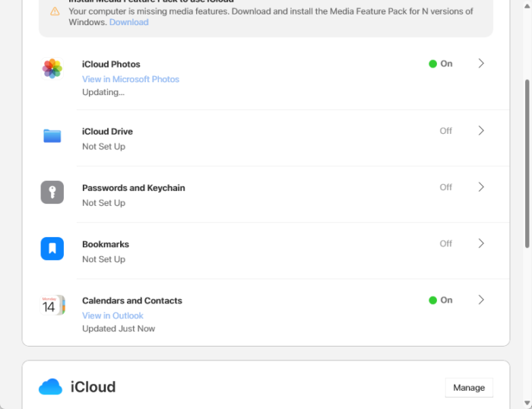Expand iCloud Photos settings with chevron
The width and height of the screenshot is (532, 409).
coord(481,64)
